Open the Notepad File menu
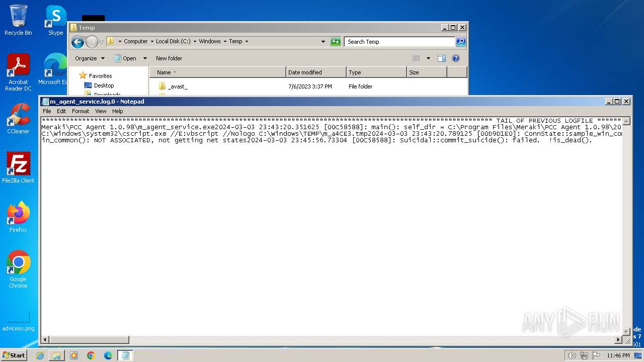This screenshot has width=644, height=362. tap(47, 111)
